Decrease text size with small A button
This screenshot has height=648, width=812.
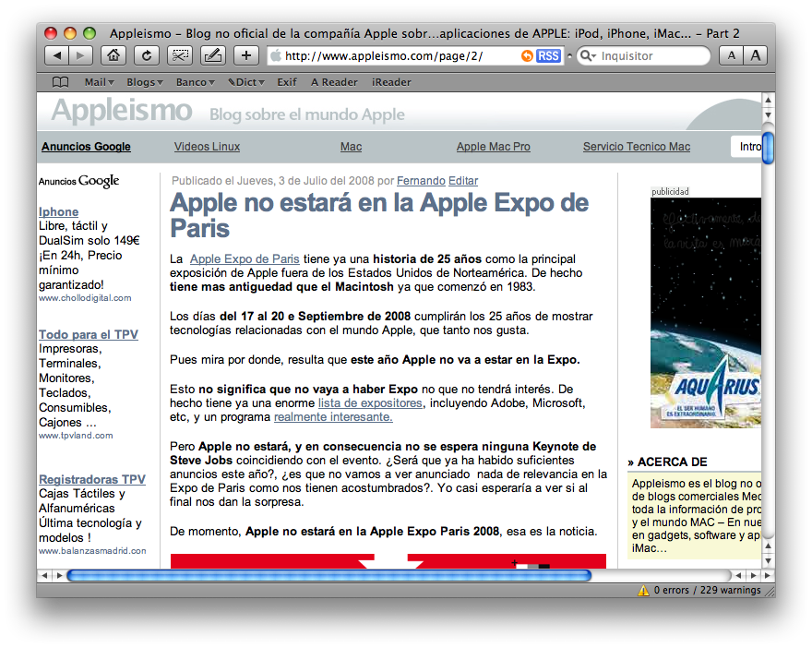tap(731, 55)
